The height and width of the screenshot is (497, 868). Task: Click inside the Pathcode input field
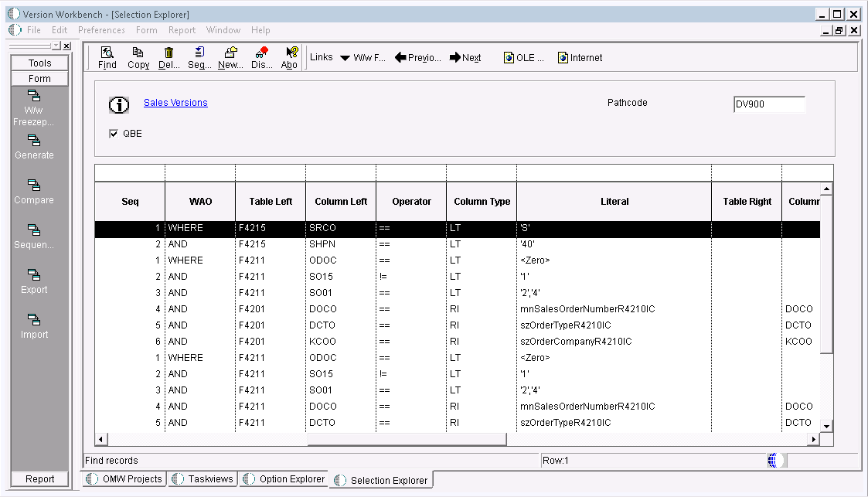point(768,104)
